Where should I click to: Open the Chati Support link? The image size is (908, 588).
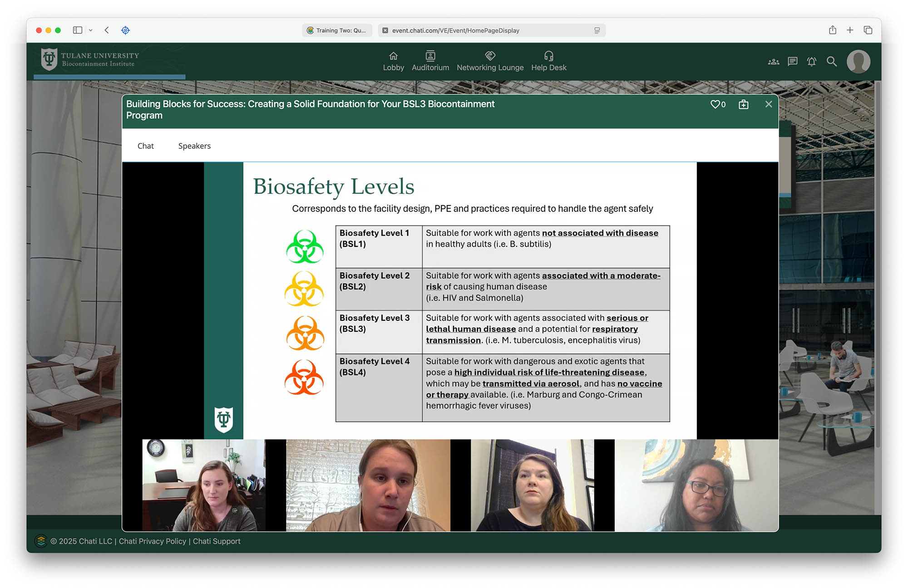point(217,541)
